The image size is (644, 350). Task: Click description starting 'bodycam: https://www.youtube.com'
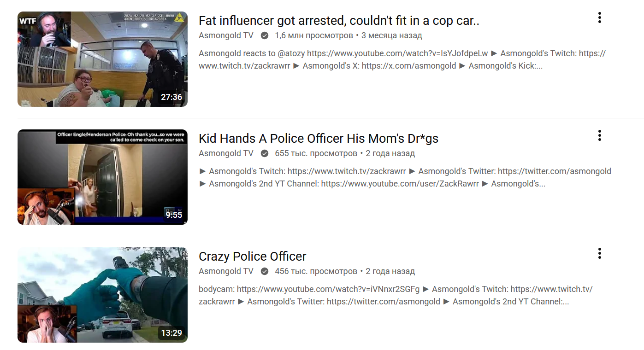(x=396, y=295)
